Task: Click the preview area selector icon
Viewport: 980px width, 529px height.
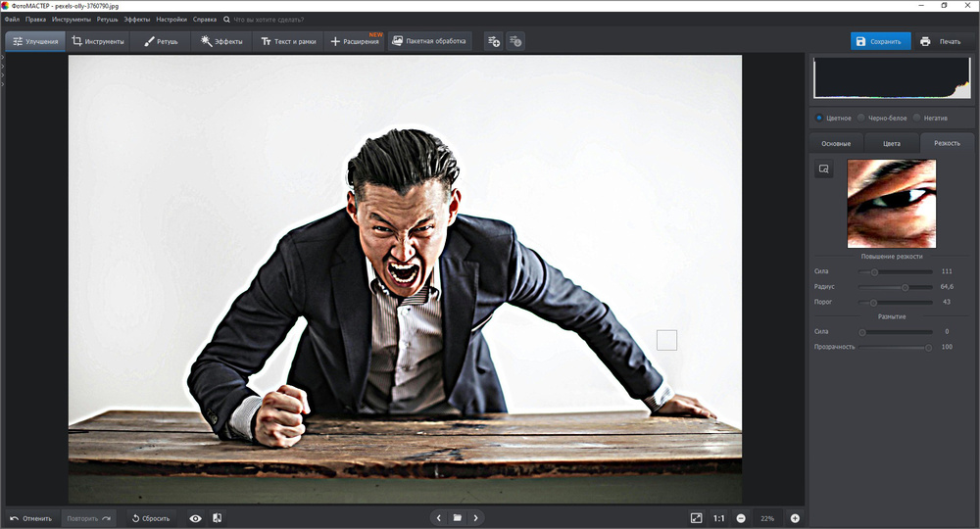Action: tap(824, 169)
